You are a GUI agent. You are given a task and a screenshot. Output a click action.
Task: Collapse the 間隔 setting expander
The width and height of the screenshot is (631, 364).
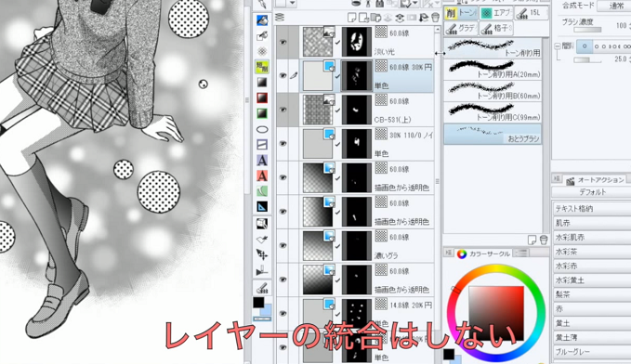(x=558, y=46)
